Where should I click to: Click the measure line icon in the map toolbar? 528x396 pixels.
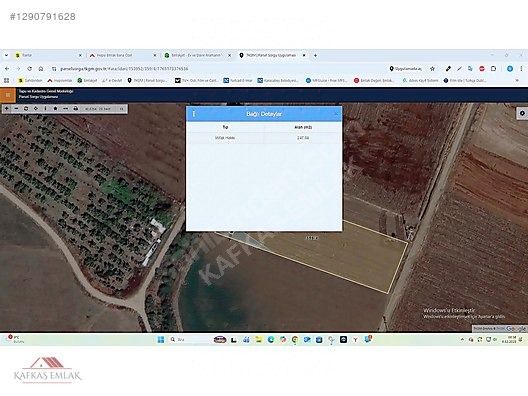click(x=66, y=108)
